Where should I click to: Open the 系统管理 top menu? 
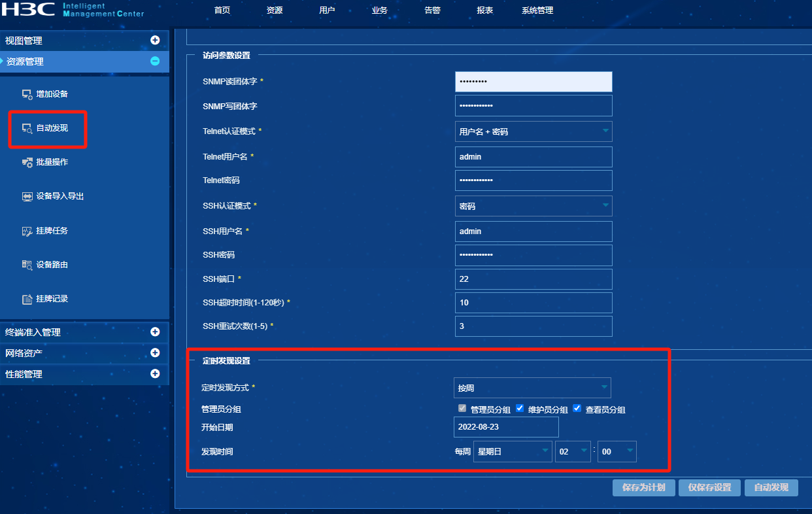coord(537,10)
